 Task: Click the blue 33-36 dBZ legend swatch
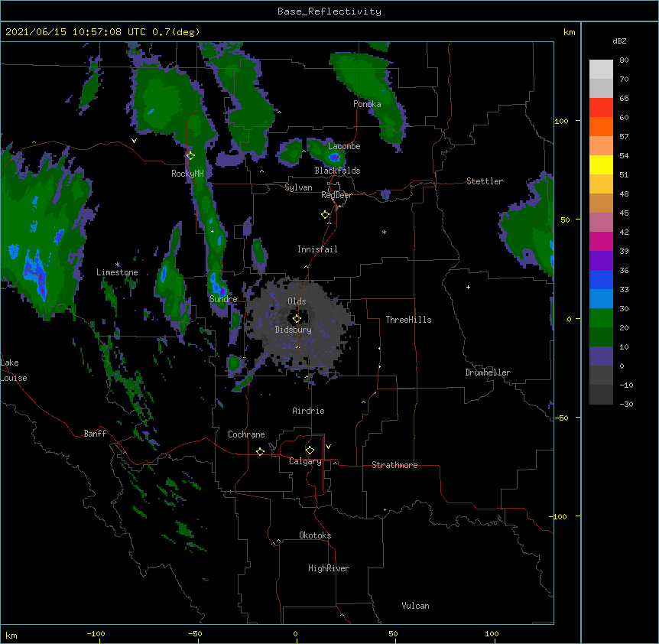point(601,279)
